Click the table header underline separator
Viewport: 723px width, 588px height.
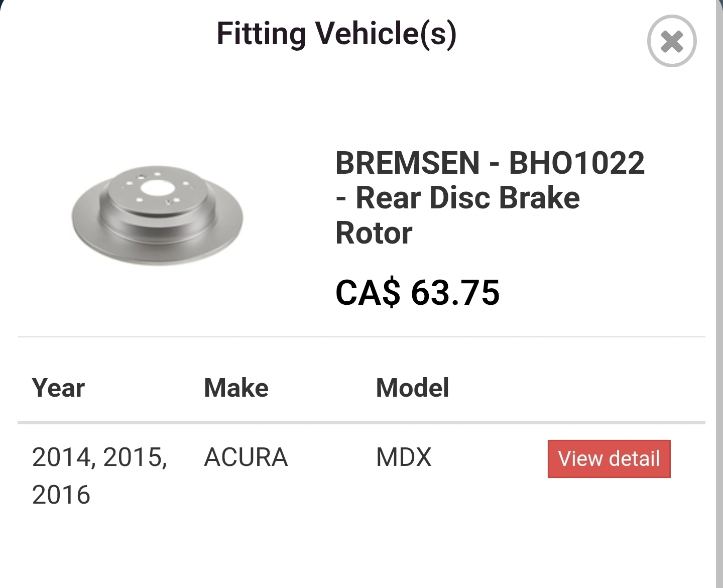pyautogui.click(x=361, y=423)
